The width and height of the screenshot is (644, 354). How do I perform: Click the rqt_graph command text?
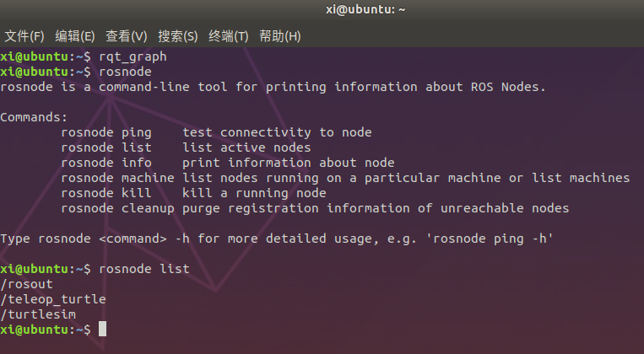[133, 56]
